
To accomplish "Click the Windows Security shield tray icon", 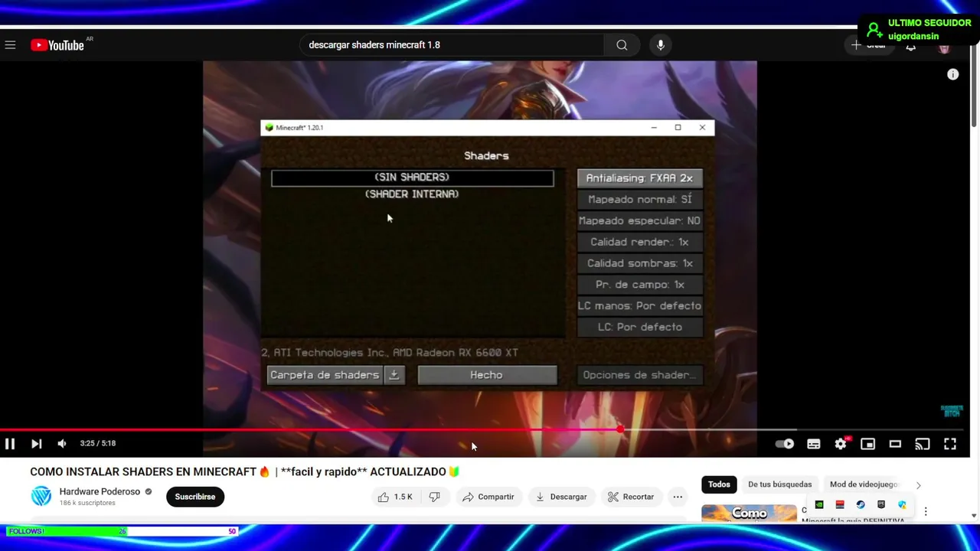I will 902,505.
